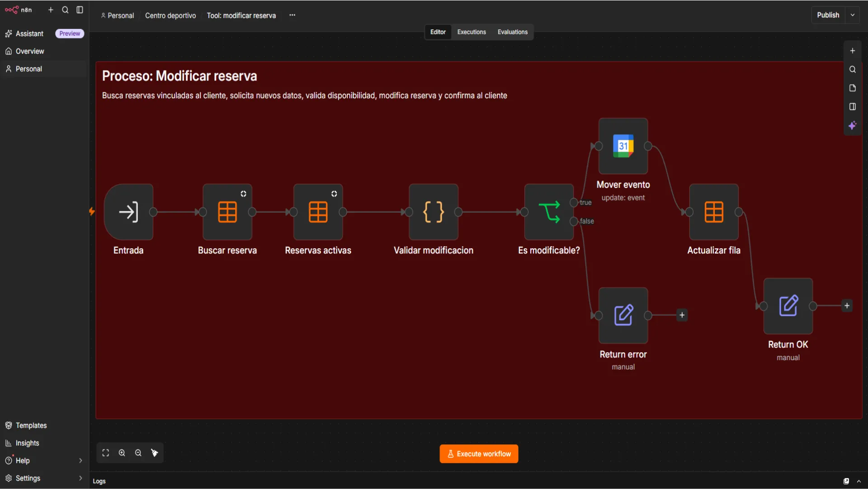The height and width of the screenshot is (489, 868).
Task: Select the Actualizar fila node
Action: (x=714, y=212)
